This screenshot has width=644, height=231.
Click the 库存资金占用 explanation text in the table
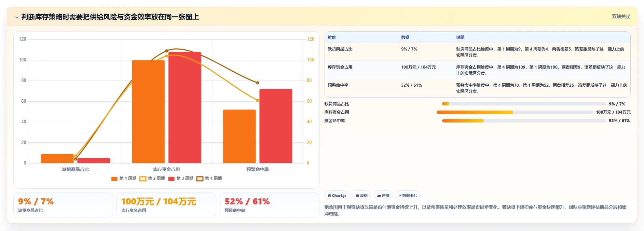point(541,70)
